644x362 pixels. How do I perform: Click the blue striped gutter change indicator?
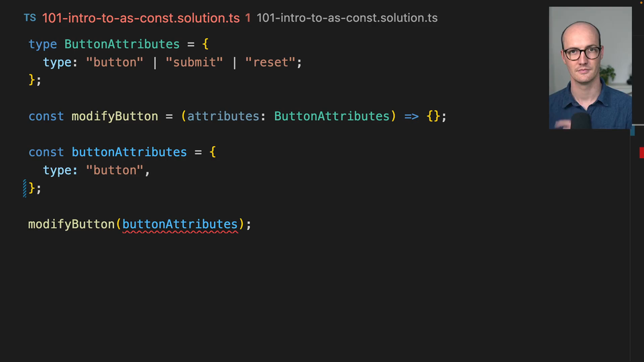click(25, 188)
